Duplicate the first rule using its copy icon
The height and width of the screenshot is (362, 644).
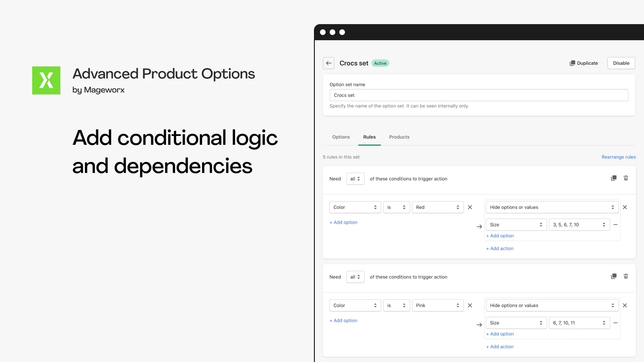tap(613, 178)
